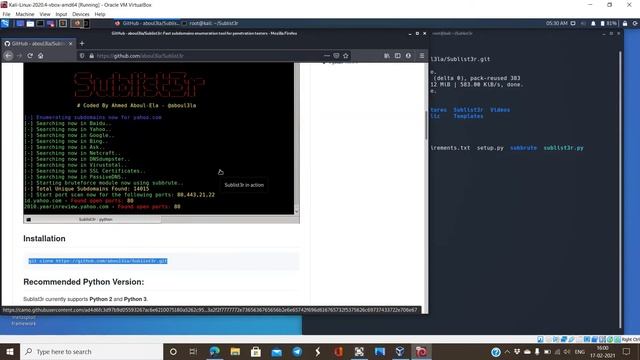Click setup.py in the terminal listing
Screen dimensions: 640x360
click(490, 148)
